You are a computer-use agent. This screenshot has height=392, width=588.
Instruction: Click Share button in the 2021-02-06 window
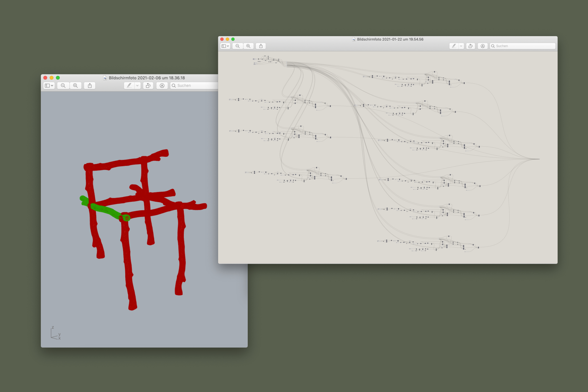pos(90,86)
